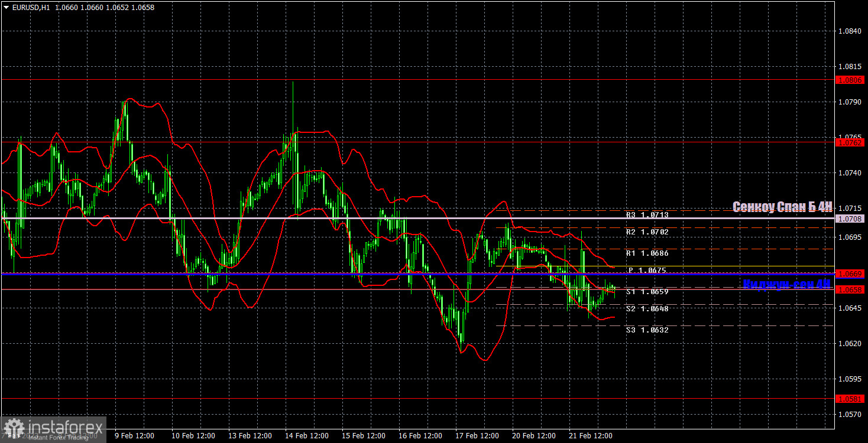Click the 1.0620 price axis value
Viewport: 868px width, 443px height.
850,344
